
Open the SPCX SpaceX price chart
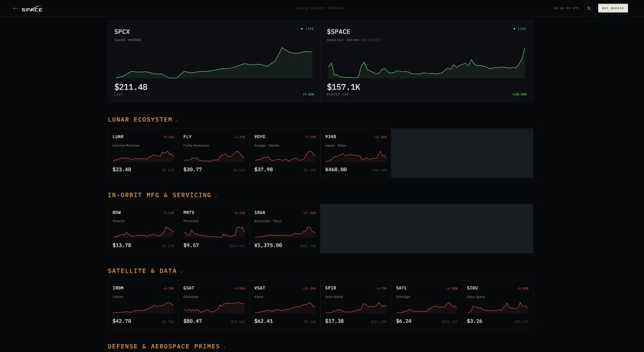pos(214,63)
